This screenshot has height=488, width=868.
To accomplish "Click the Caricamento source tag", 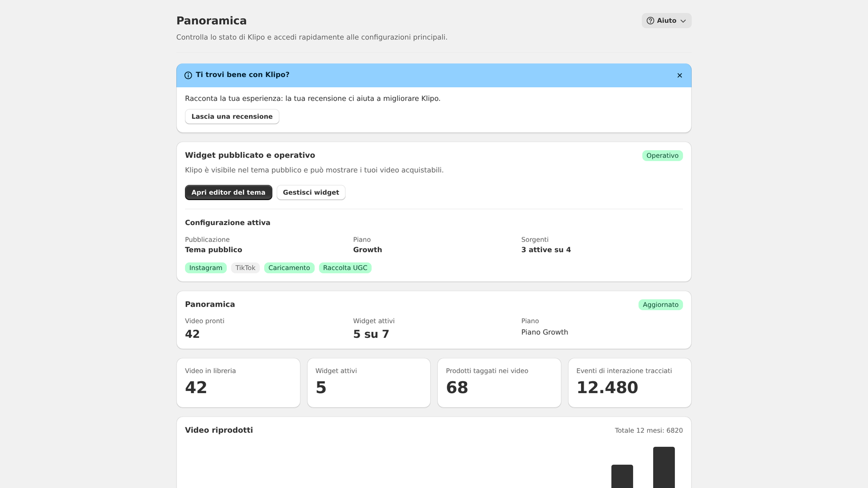I will coord(289,268).
